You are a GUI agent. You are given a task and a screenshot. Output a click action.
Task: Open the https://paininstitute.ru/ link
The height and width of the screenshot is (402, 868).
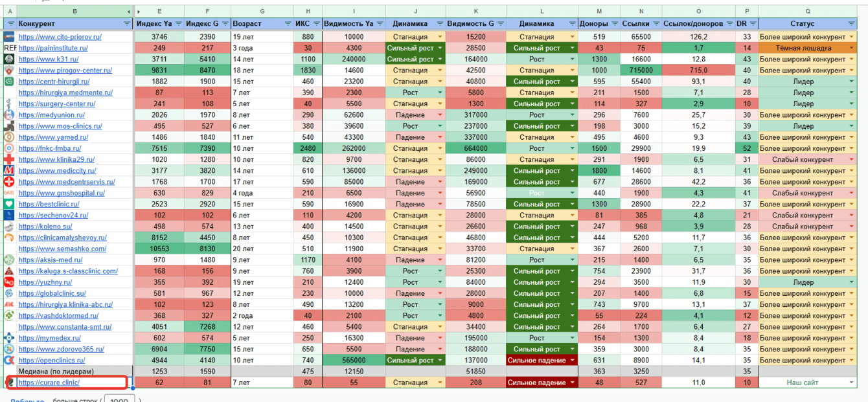[x=53, y=48]
